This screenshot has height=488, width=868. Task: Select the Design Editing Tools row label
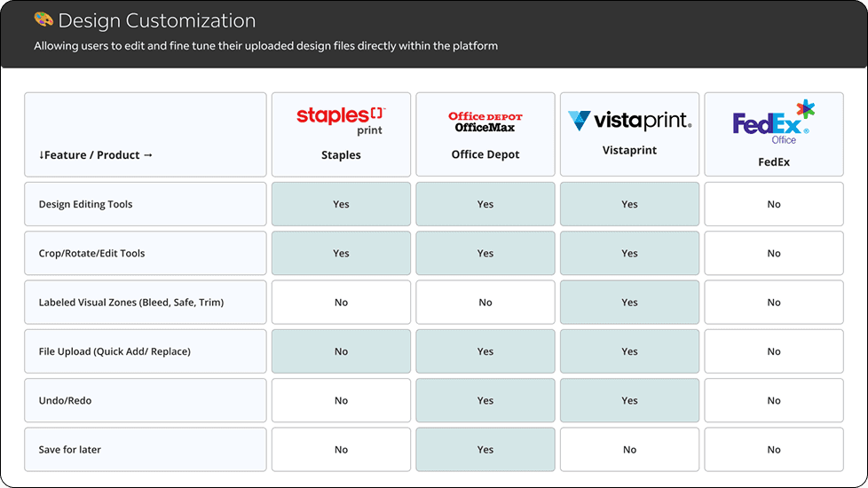(x=145, y=204)
